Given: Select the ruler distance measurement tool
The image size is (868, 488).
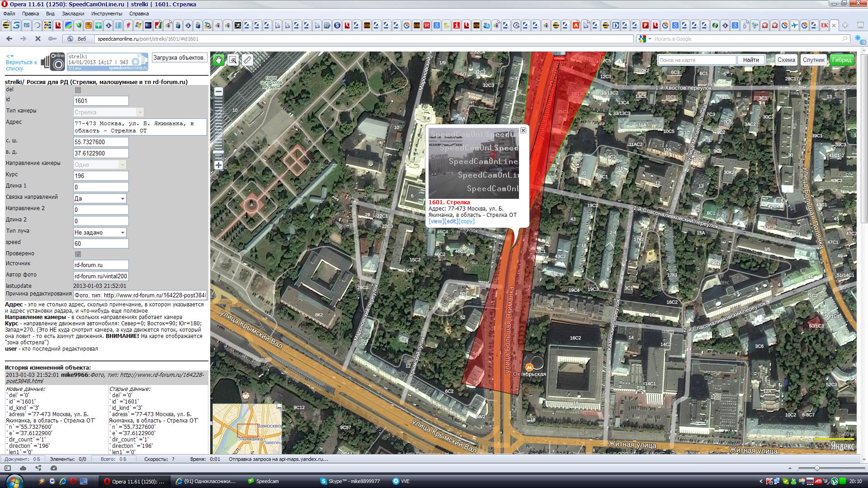Looking at the screenshot, I should (x=247, y=60).
